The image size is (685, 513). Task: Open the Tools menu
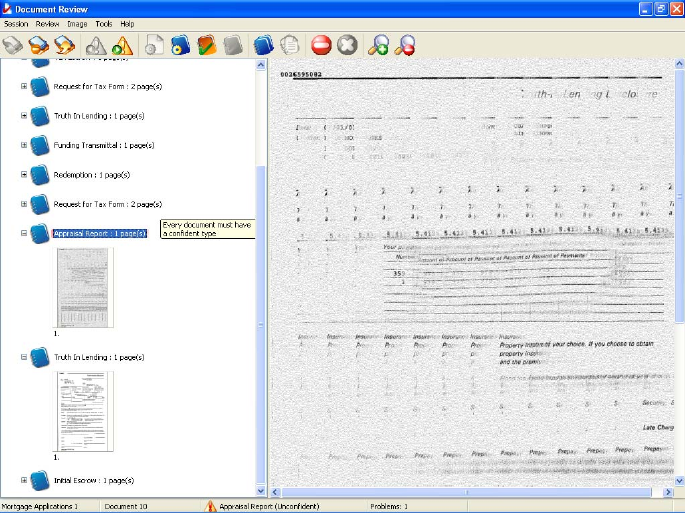103,23
